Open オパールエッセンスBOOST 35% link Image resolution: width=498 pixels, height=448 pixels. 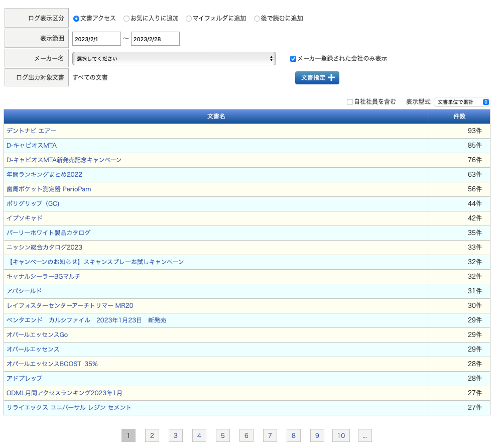[52, 364]
